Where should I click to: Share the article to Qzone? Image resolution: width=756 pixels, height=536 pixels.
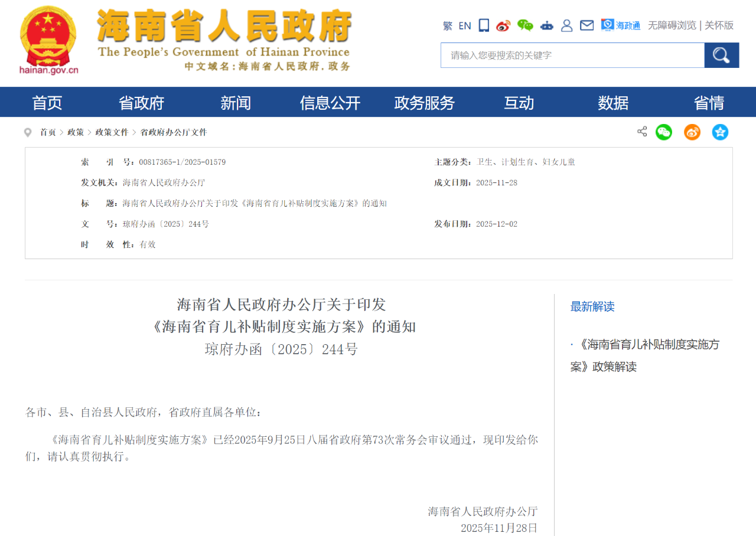click(x=720, y=132)
